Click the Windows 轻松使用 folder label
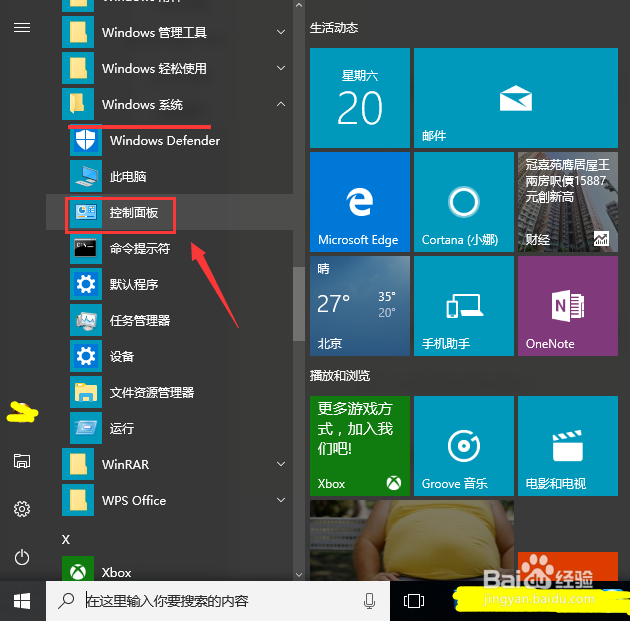 coord(154,68)
